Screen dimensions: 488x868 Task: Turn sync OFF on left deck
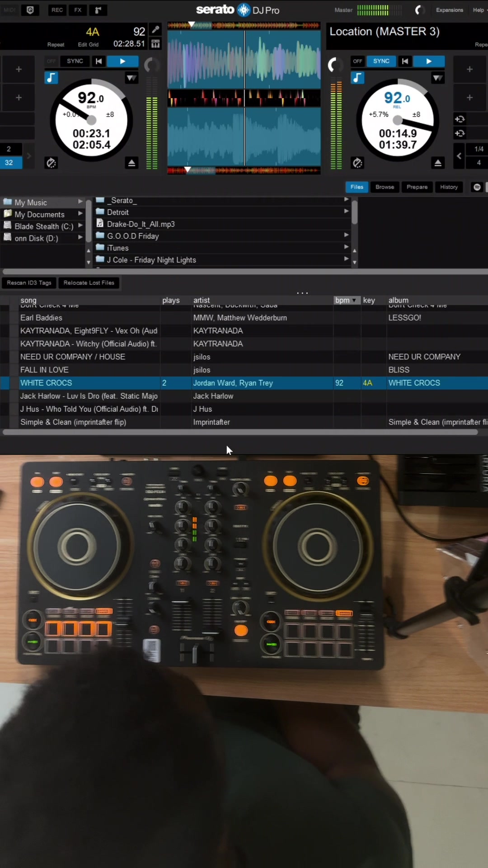(52, 61)
